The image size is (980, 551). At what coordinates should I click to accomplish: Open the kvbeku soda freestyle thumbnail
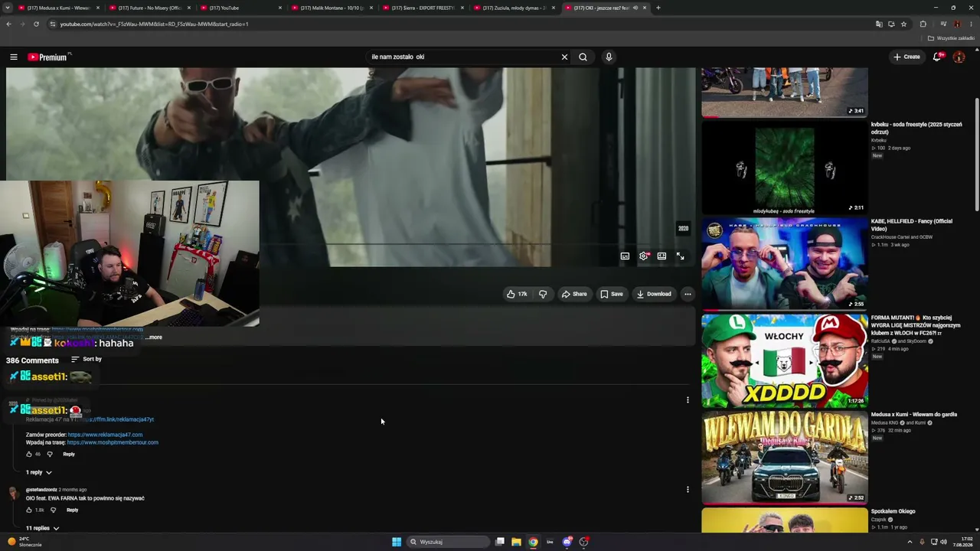click(x=785, y=168)
